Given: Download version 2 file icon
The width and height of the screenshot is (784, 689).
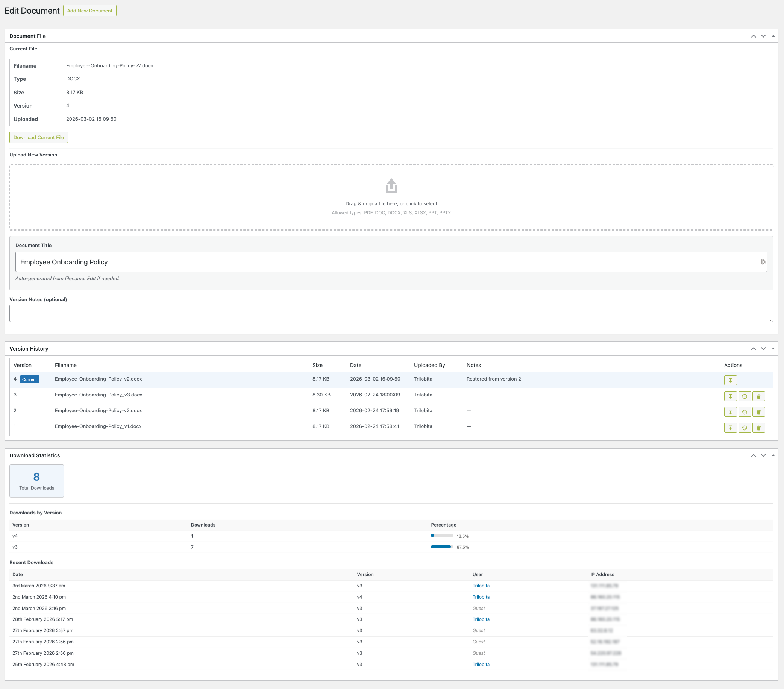Looking at the screenshot, I should pyautogui.click(x=730, y=412).
